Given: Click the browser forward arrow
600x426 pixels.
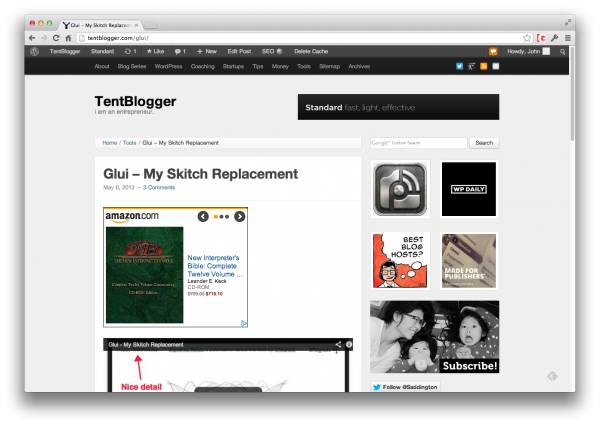Looking at the screenshot, I should [x=44, y=38].
